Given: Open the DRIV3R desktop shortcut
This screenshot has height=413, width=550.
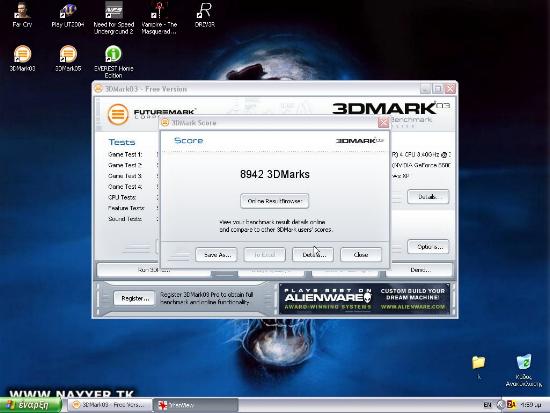Looking at the screenshot, I should pos(204,14).
